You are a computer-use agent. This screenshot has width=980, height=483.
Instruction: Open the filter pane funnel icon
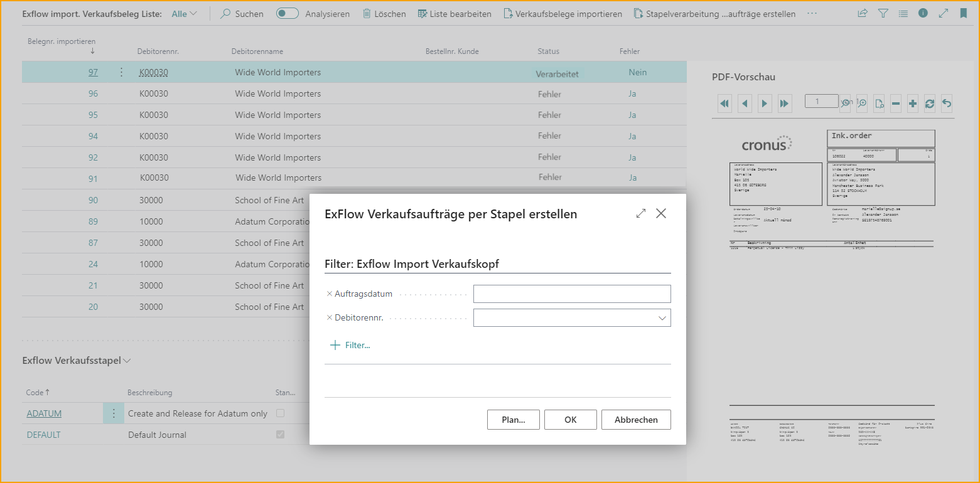883,13
